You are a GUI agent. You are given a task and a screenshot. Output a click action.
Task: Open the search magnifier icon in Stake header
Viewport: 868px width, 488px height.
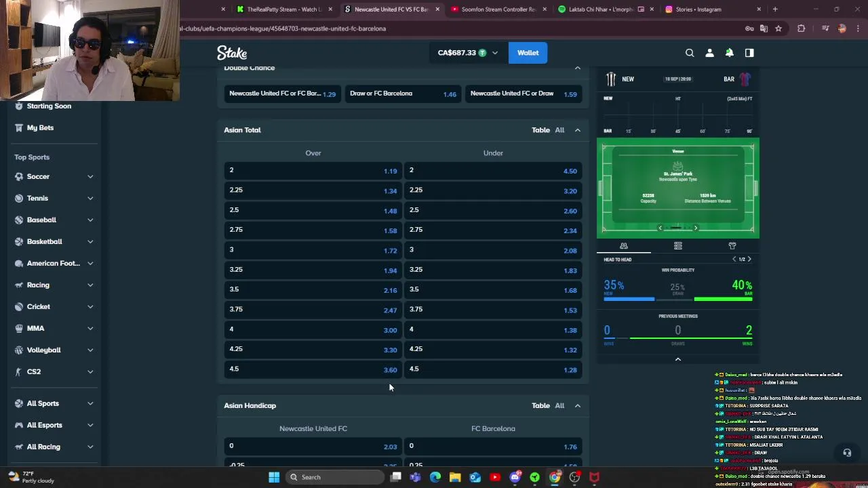(x=690, y=53)
